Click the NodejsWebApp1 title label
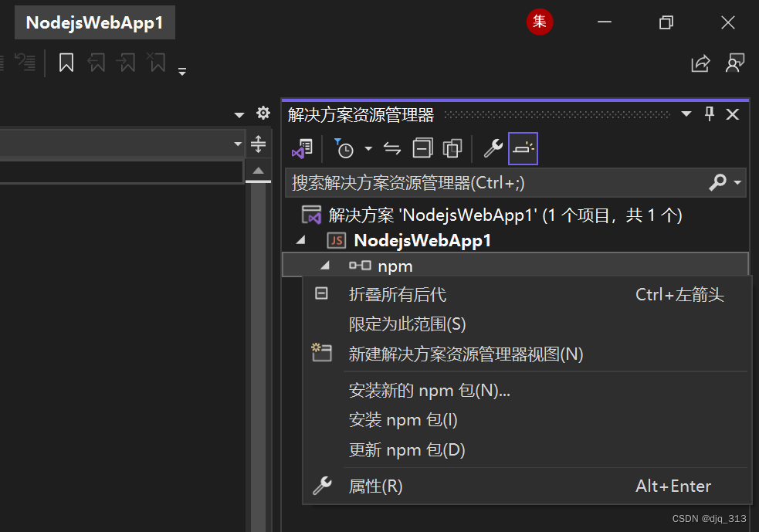Screen dimensions: 759x532 (95, 22)
